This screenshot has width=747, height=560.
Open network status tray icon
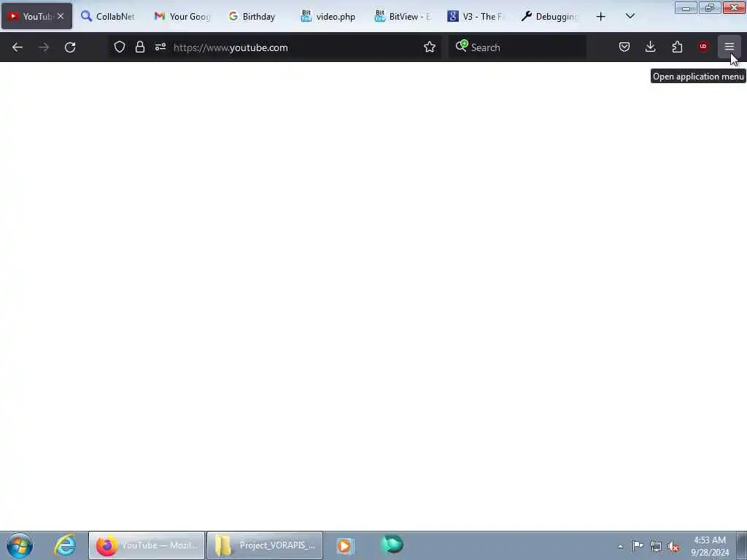pyautogui.click(x=656, y=546)
